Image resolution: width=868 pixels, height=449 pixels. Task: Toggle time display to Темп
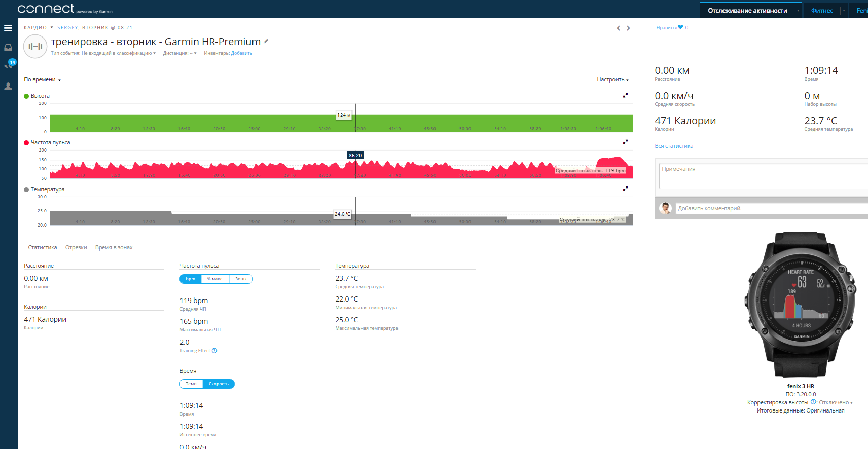click(191, 384)
